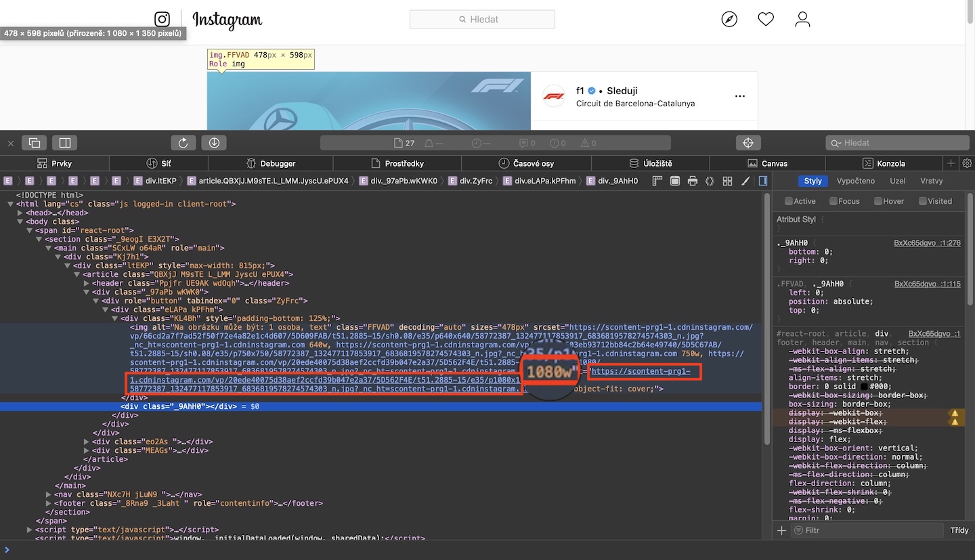This screenshot has width=975, height=560.
Task: Toggle the compositing borders grid icon
Action: [x=727, y=181]
